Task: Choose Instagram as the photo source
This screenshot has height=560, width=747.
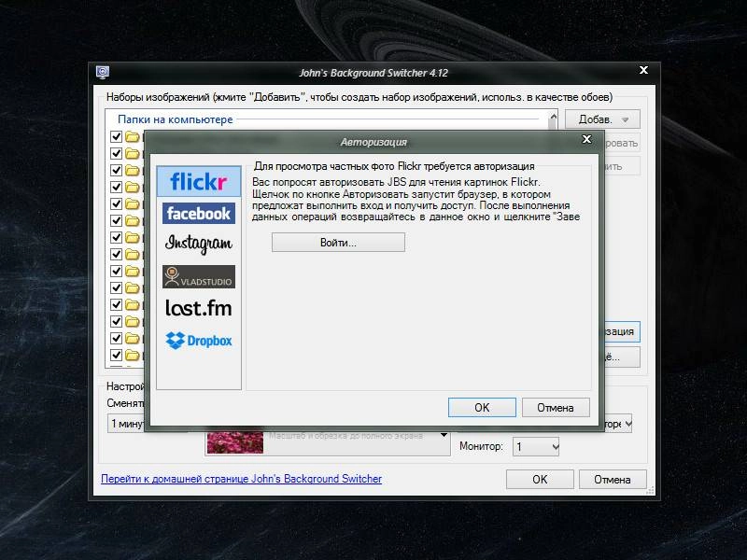Action: tap(197, 245)
